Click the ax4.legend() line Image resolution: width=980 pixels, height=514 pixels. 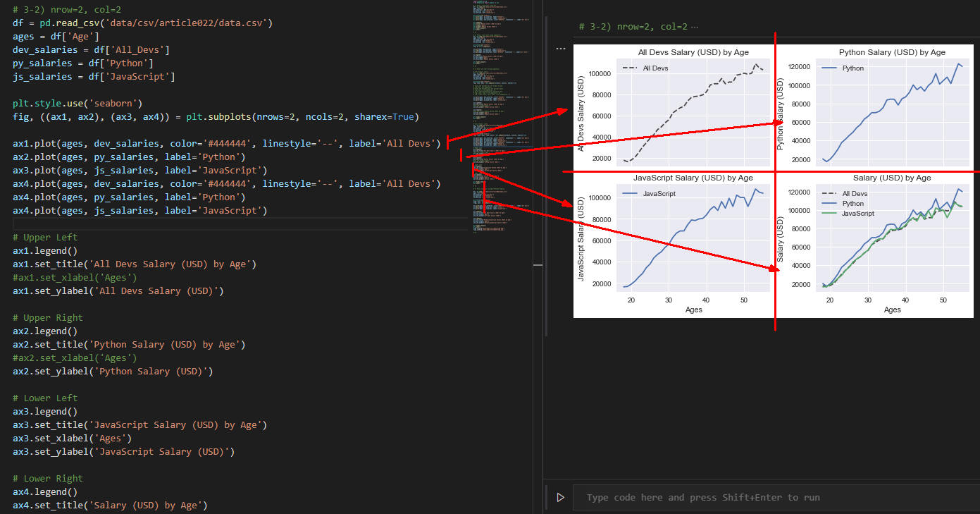[x=45, y=491]
